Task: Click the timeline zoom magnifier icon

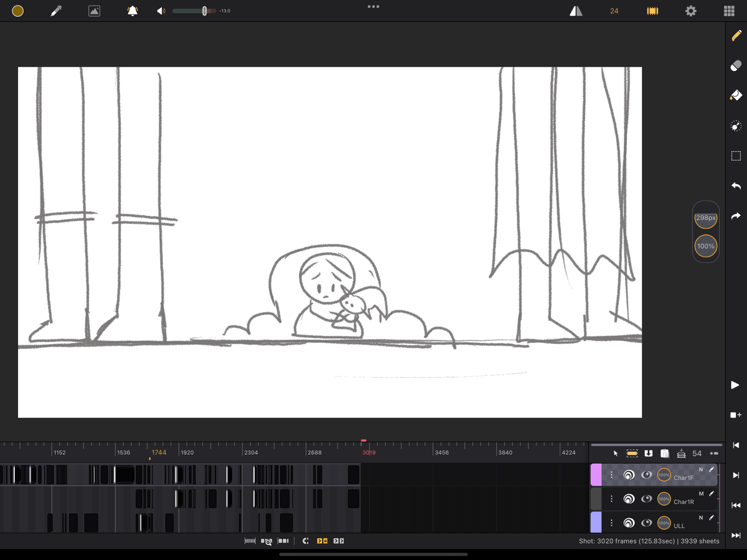Action: click(266, 541)
